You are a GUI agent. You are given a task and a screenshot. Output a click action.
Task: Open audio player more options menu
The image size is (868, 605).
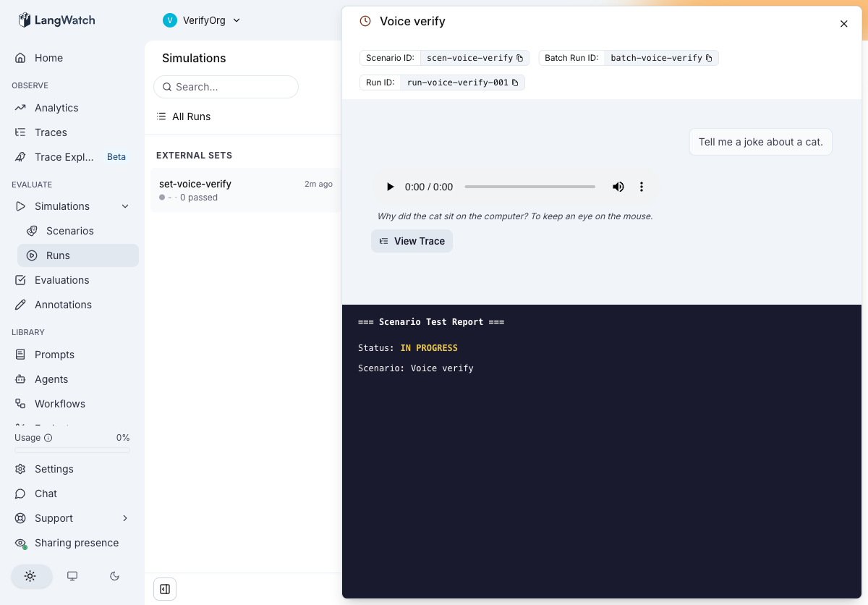641,187
